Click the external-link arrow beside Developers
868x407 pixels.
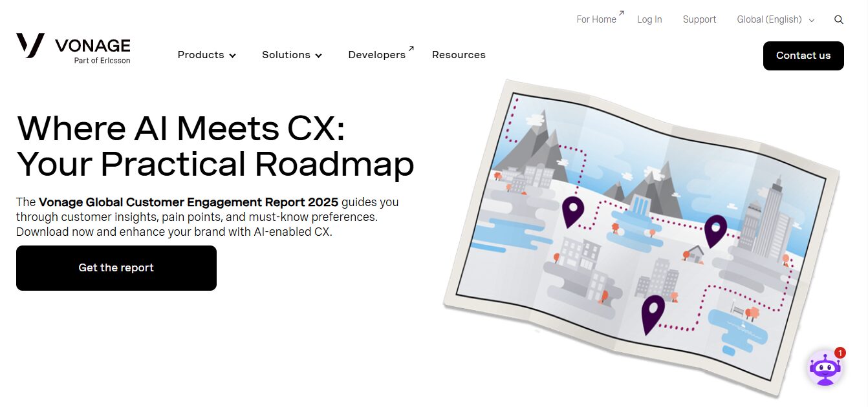[x=411, y=48]
